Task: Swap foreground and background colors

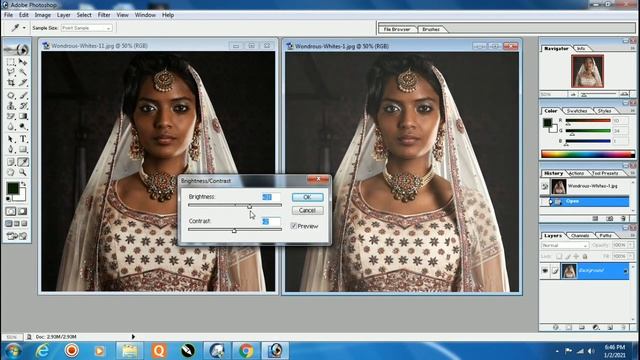Action: (24, 184)
